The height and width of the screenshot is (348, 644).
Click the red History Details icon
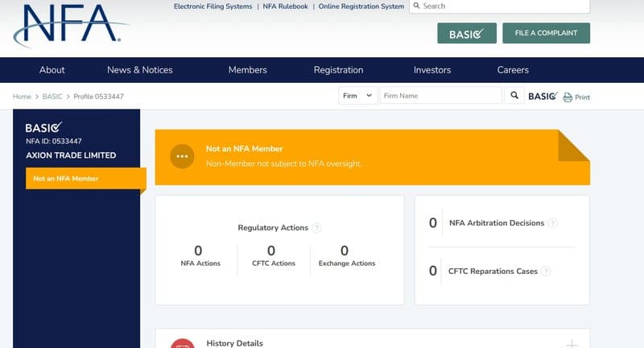pyautogui.click(x=183, y=344)
